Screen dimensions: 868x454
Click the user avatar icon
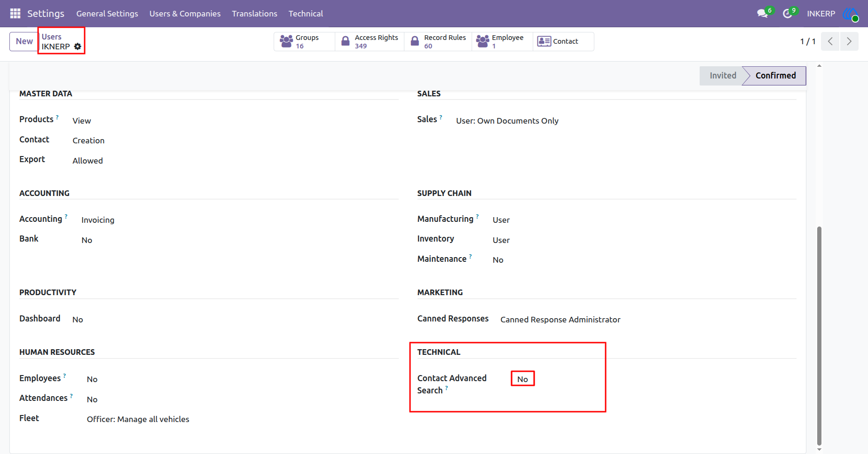click(851, 14)
